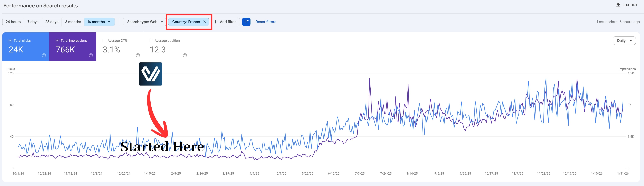
Task: Click the Reset filters link
Action: 266,22
